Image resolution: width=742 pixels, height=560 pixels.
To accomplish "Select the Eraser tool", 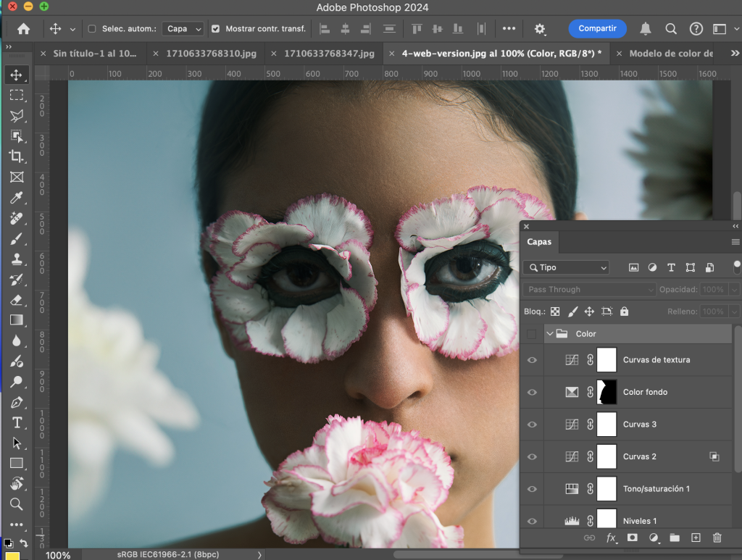I will 16,300.
